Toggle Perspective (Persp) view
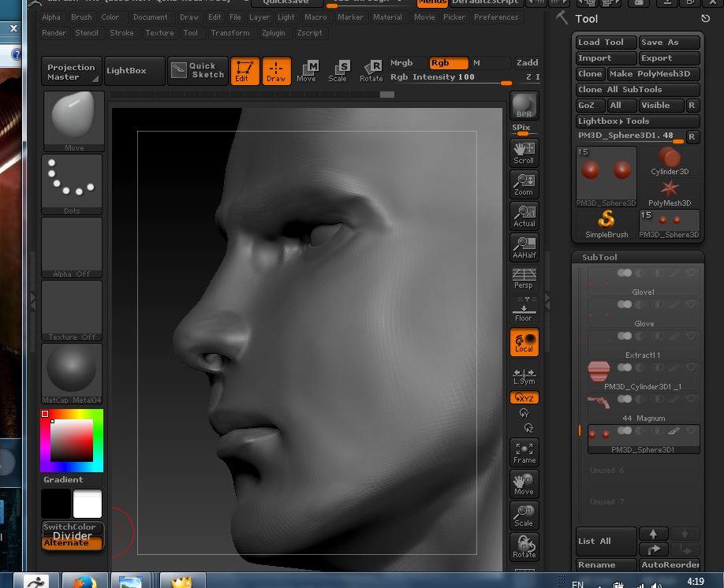Image resolution: width=724 pixels, height=588 pixels. 524,278
